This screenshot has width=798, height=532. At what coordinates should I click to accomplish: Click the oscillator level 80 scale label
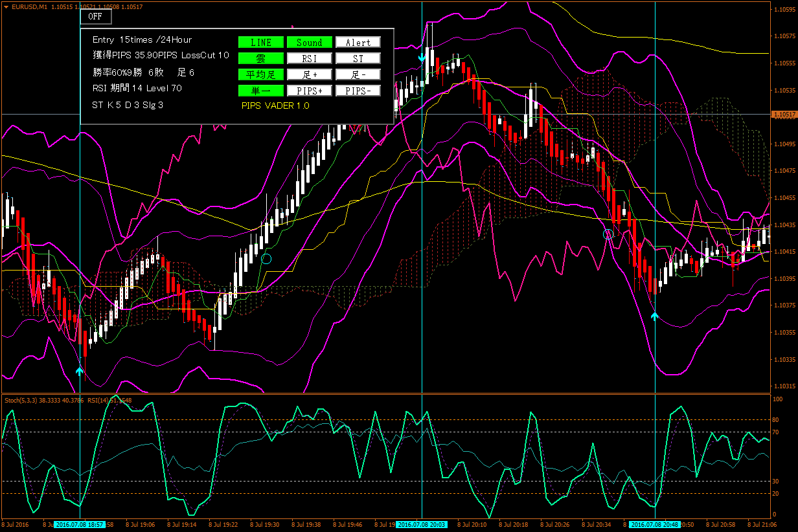point(777,419)
